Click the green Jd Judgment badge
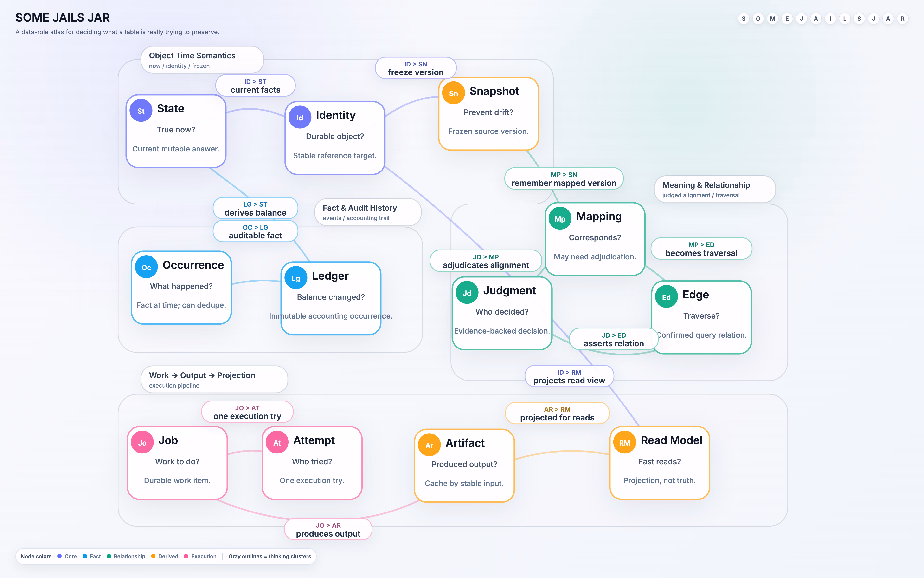Screen dimensions: 924x578 467,293
